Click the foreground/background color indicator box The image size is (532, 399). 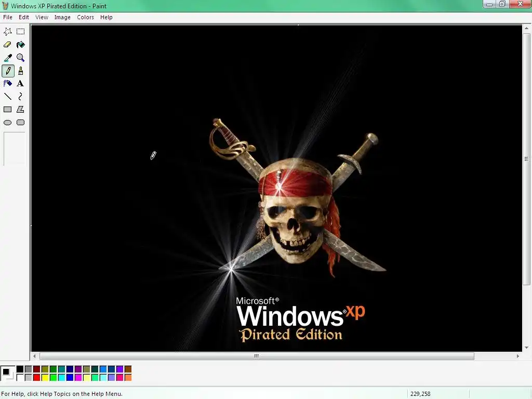pyautogui.click(x=8, y=373)
